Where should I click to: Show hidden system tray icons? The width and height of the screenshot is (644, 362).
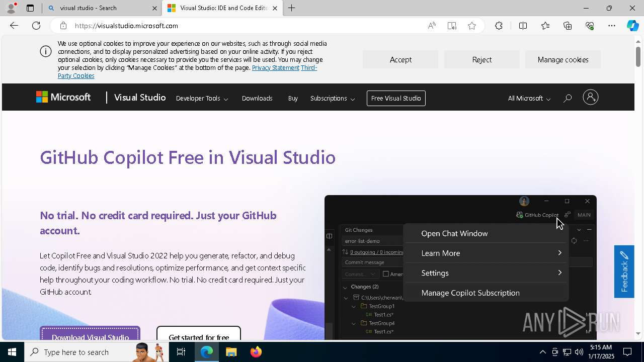coord(542,352)
